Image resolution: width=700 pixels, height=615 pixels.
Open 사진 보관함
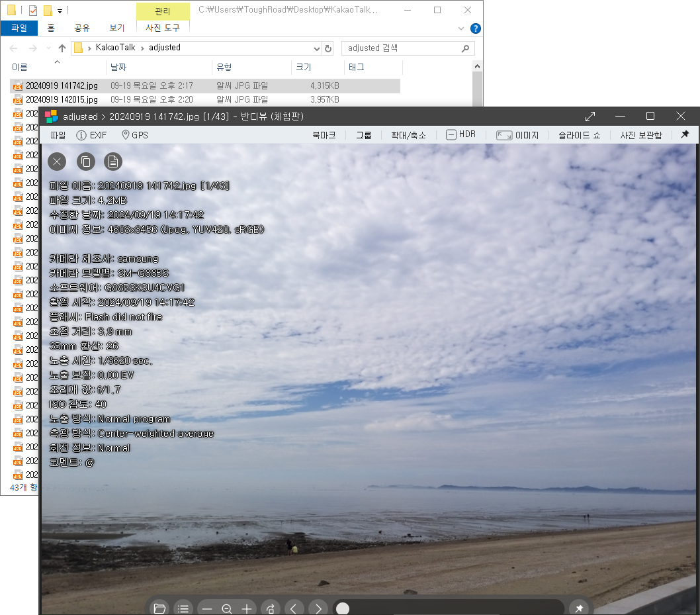point(640,135)
